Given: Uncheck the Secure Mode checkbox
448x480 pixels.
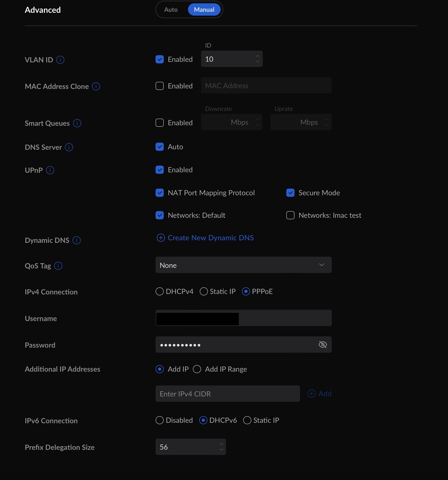Looking at the screenshot, I should tap(290, 193).
